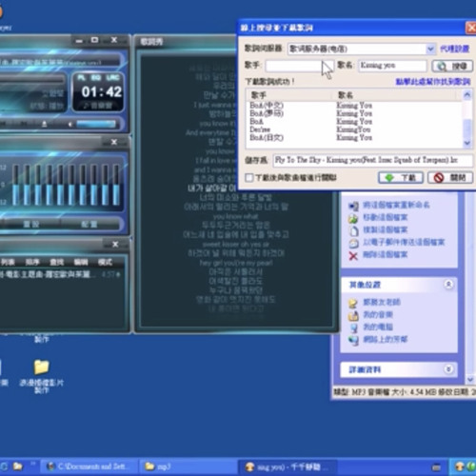Expand the 詳細資料 details section in Explorer

tap(448, 369)
